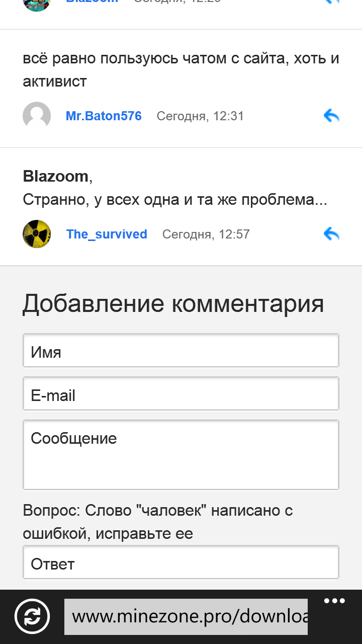The image size is (362, 644).
Task: Select the Сообщение message text area
Action: 181,455
